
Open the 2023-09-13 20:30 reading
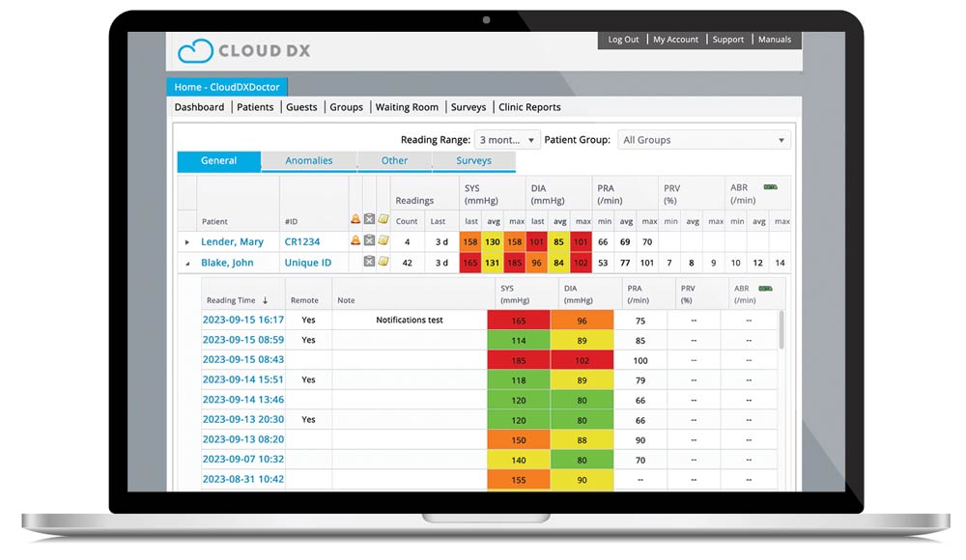[x=243, y=419]
